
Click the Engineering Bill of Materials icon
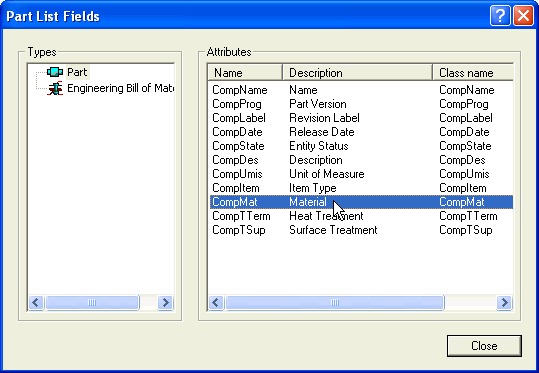click(x=55, y=88)
